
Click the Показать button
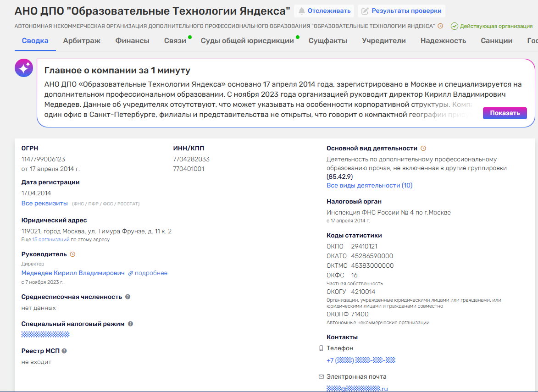505,113
